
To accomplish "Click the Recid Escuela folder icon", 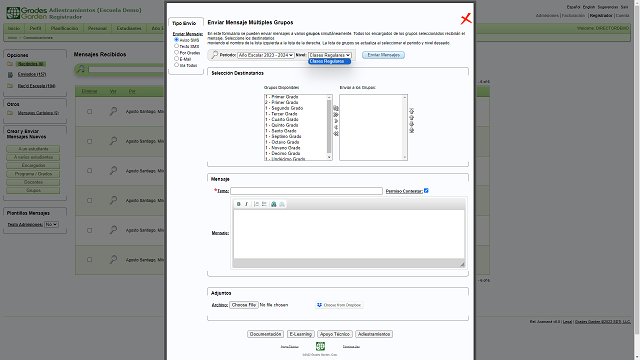I will pyautogui.click(x=10, y=86).
